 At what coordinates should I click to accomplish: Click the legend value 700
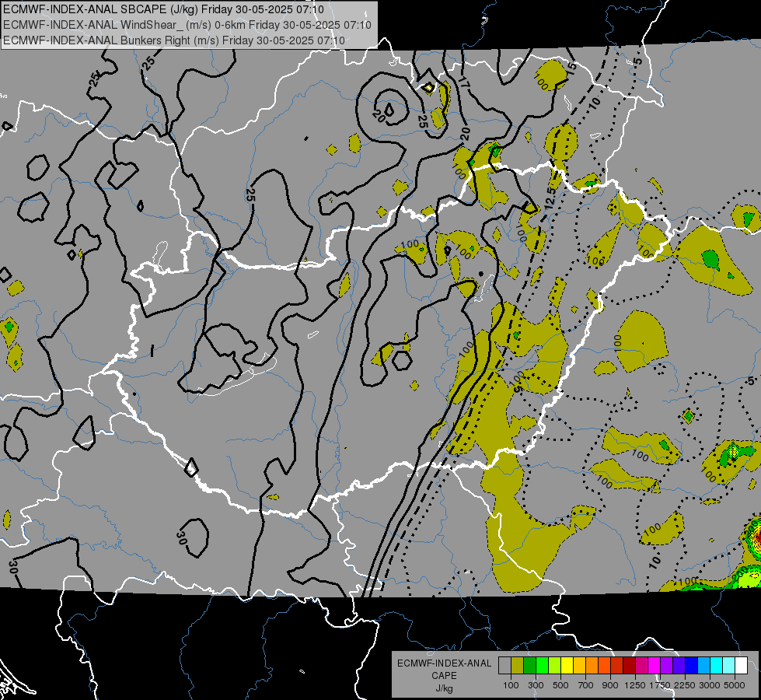point(586,685)
